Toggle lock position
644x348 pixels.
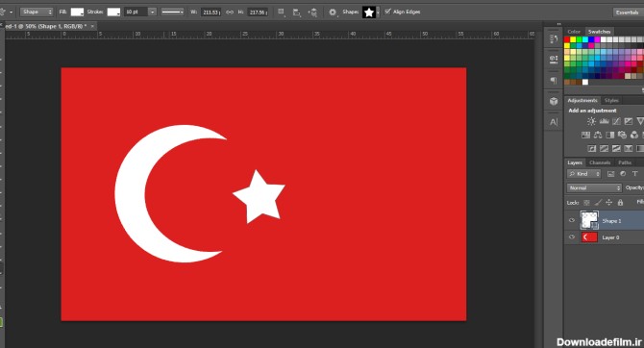coord(609,203)
